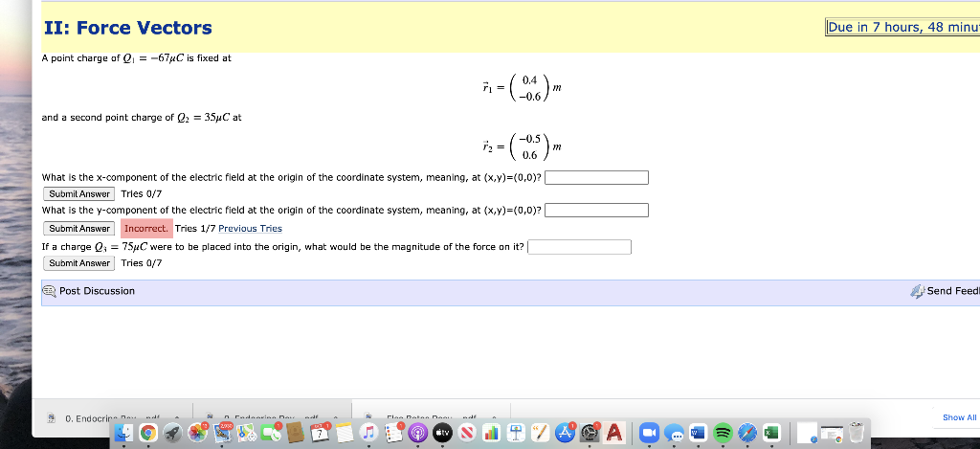Click 'Tries 1/7' text

point(195,228)
